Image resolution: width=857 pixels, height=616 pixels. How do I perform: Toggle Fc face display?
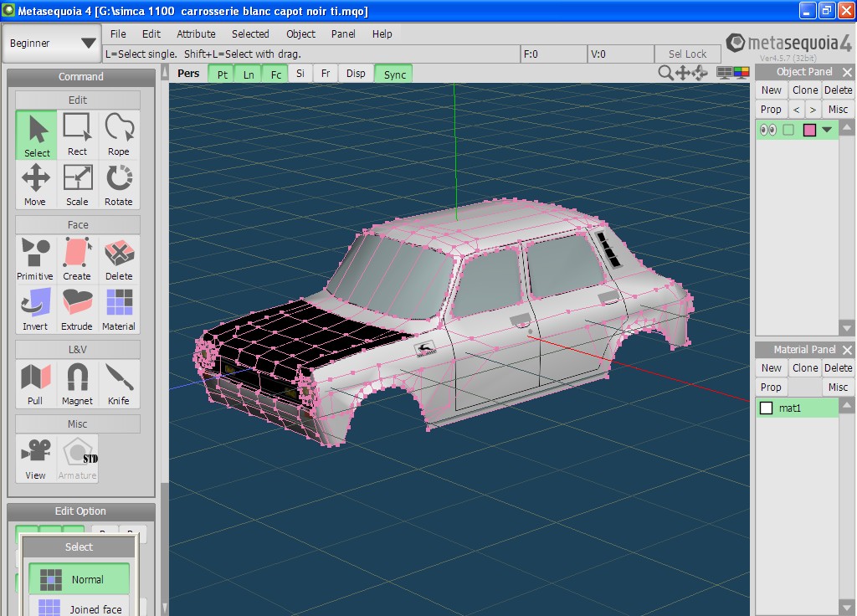pyautogui.click(x=276, y=74)
